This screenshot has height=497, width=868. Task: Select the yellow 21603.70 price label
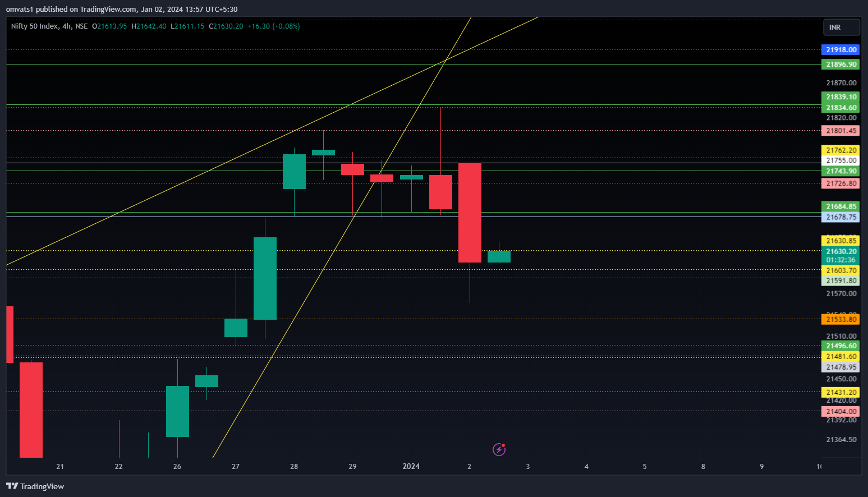coord(841,270)
